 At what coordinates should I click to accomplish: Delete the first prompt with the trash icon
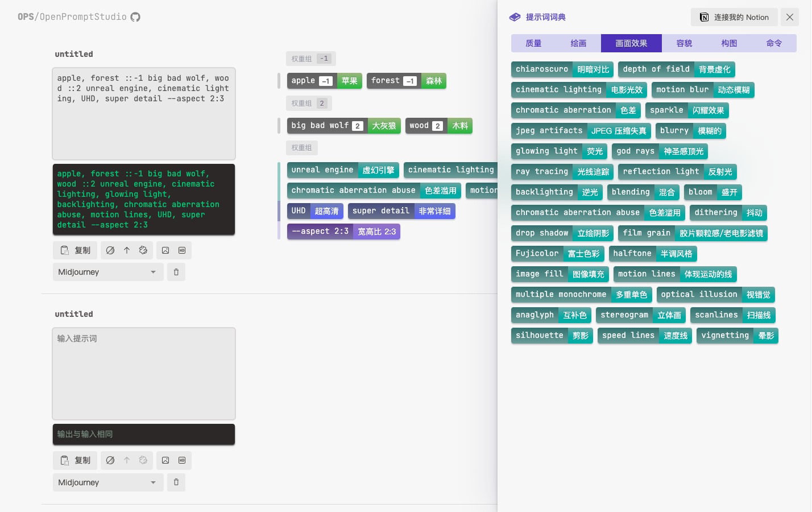(176, 272)
